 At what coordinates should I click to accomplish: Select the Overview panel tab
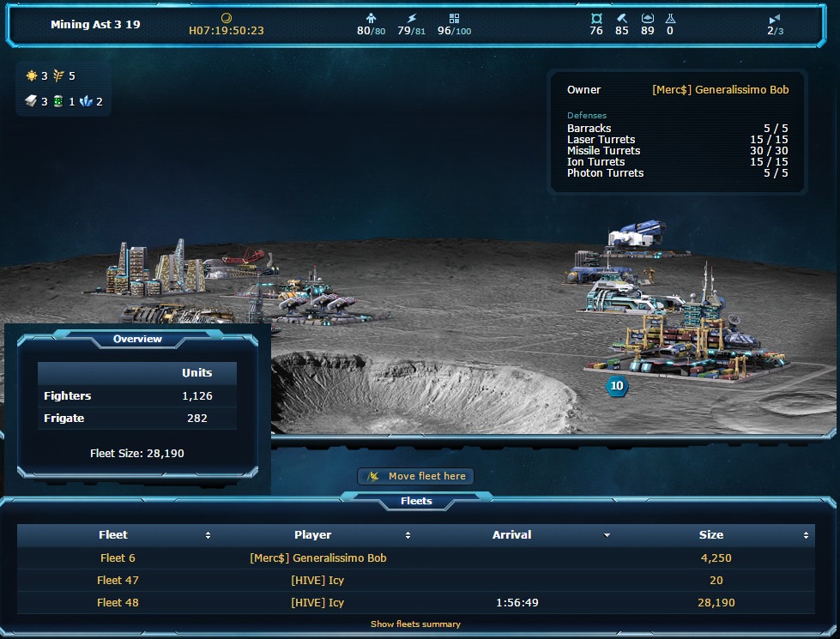137,339
